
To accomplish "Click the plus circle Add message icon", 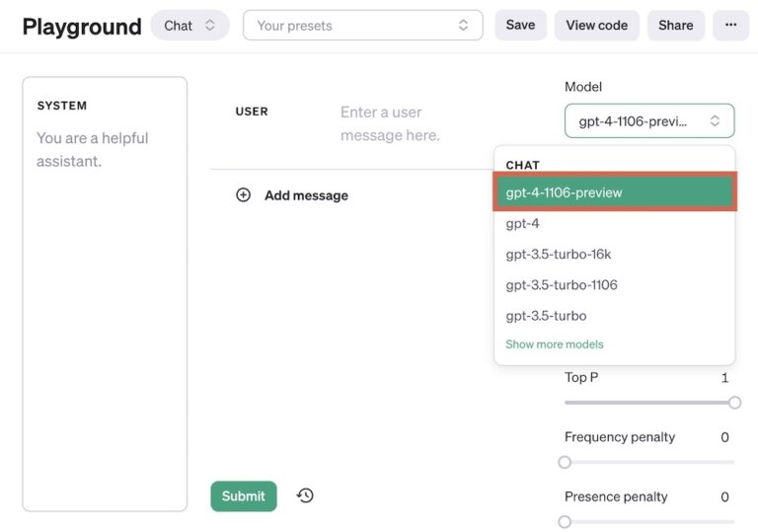I will [x=243, y=195].
